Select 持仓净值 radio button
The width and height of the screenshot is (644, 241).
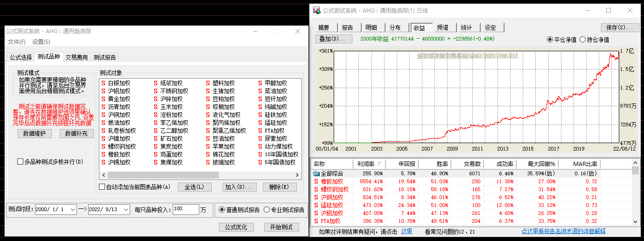coord(582,40)
